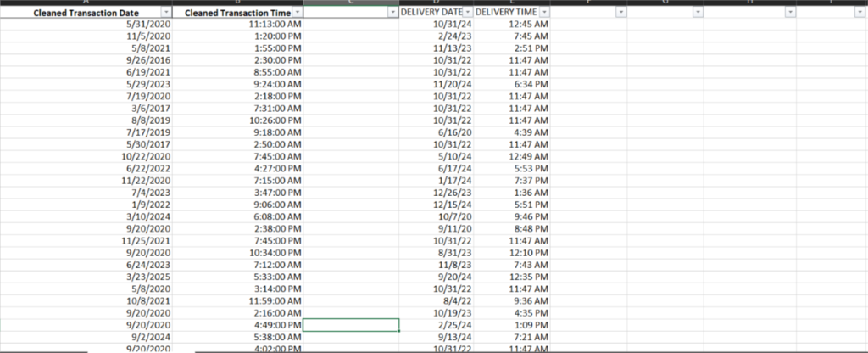The height and width of the screenshot is (353, 868).
Task: Select the 10/7/20 delivery date cell
Action: click(437, 216)
